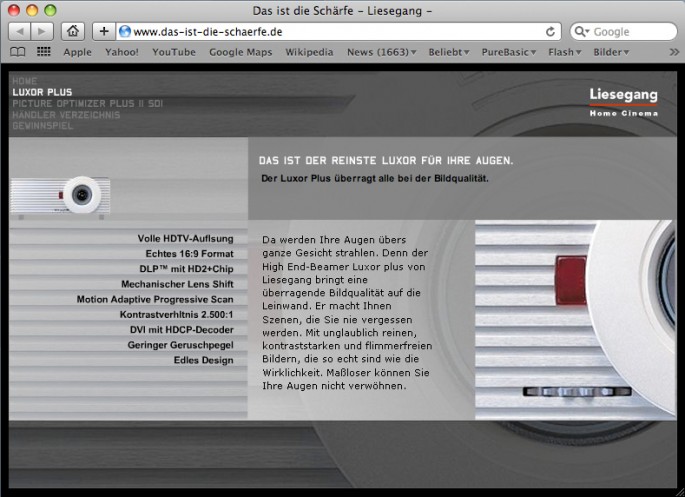Reload the page with the refresh icon
Viewport: 685px width, 497px height.
(550, 31)
